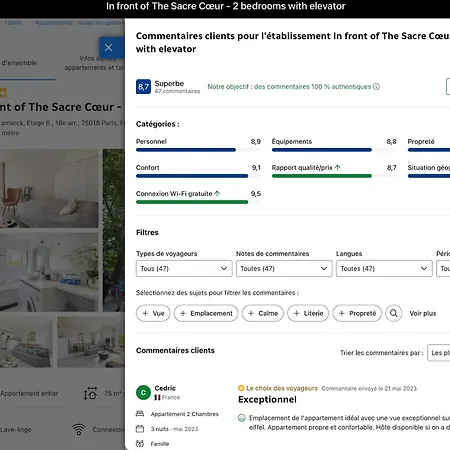
Task: Expand the Langues dropdown
Action: click(384, 269)
